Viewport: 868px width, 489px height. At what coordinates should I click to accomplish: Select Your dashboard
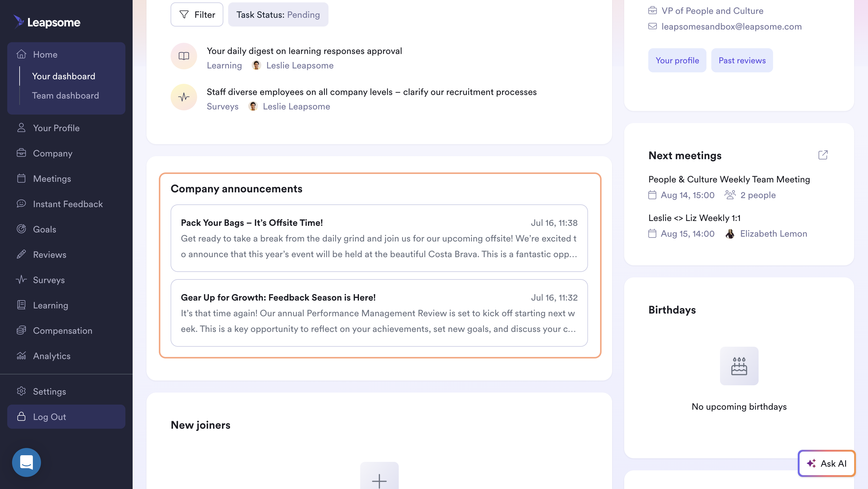click(64, 76)
